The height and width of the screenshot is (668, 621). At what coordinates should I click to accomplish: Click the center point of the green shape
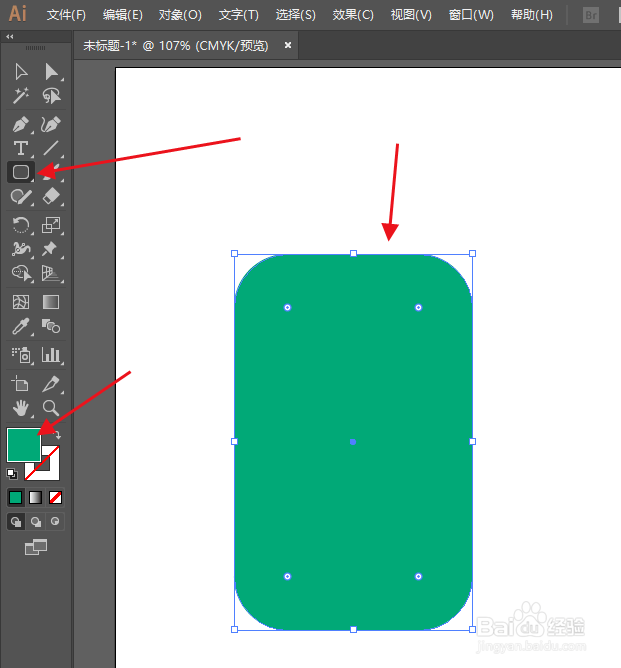(x=353, y=442)
